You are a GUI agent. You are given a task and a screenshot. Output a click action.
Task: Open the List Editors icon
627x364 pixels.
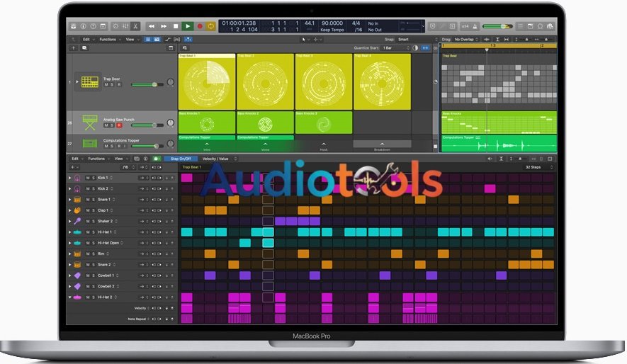[520, 26]
